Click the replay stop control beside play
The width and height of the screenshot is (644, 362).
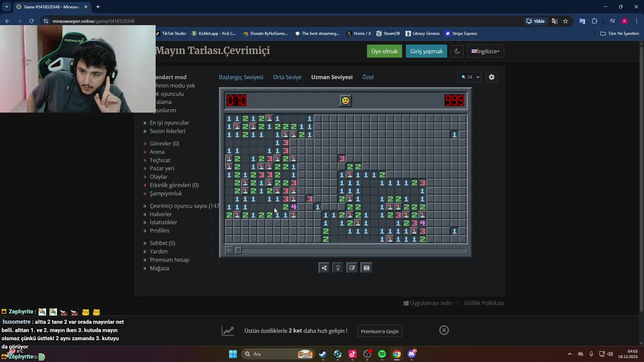(x=238, y=250)
